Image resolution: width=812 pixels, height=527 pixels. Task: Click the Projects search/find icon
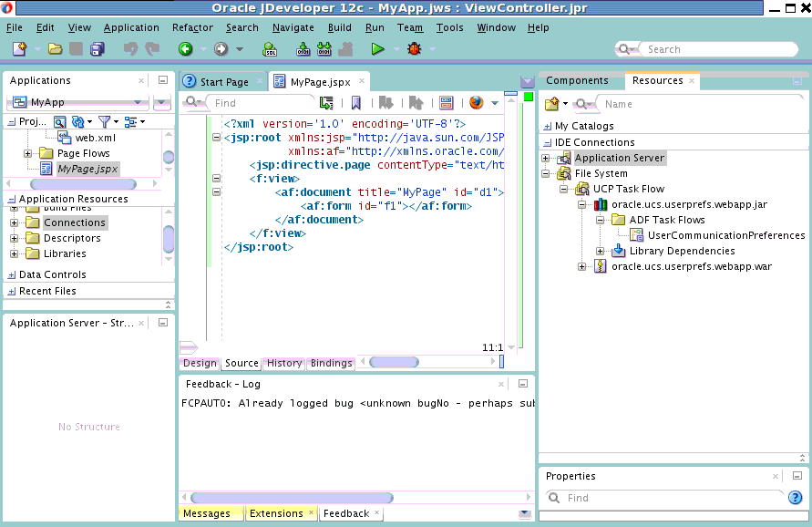click(x=60, y=122)
